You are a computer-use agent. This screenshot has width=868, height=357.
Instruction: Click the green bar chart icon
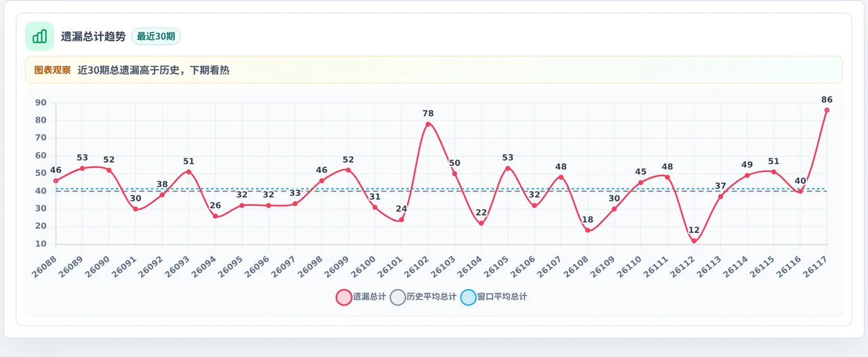tap(39, 36)
